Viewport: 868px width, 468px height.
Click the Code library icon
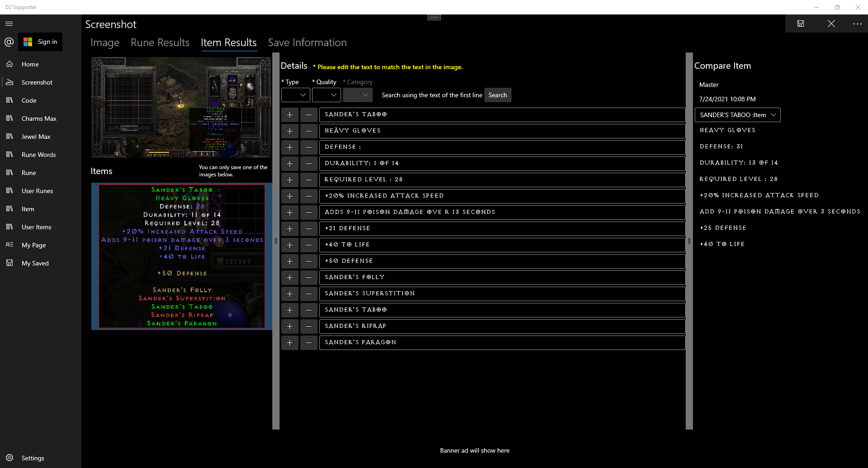coord(9,100)
